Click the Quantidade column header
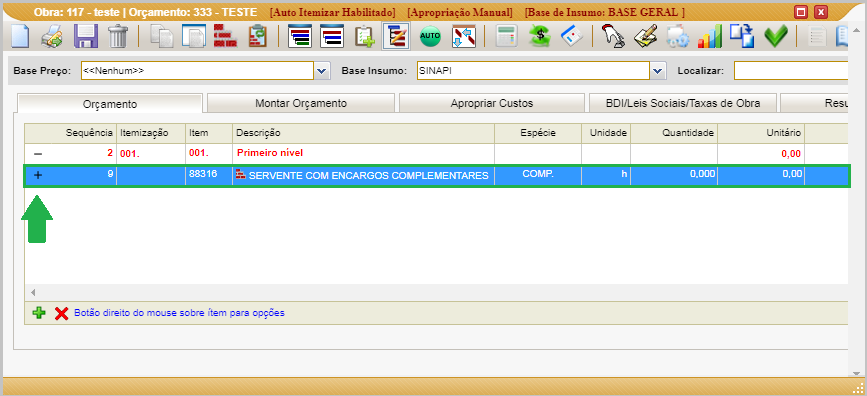 click(x=674, y=133)
